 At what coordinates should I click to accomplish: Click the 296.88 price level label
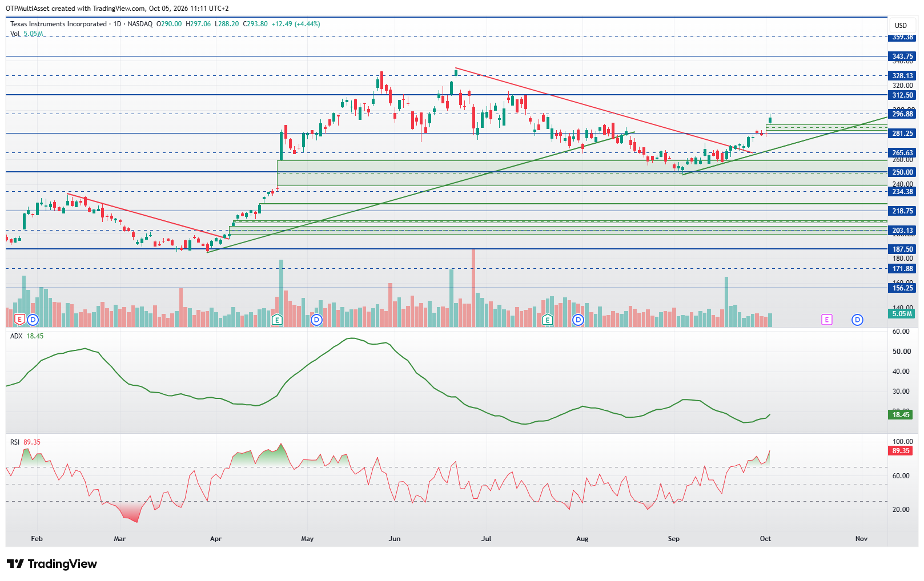pyautogui.click(x=902, y=114)
